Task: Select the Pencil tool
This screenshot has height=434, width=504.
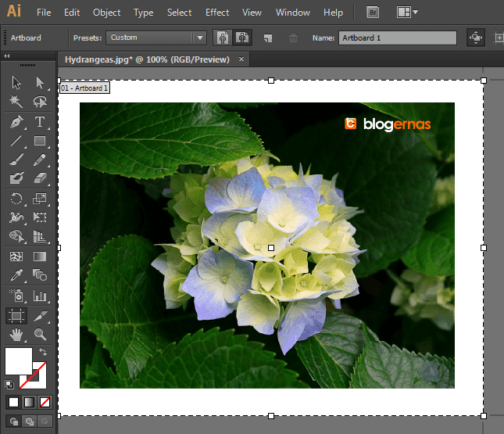Action: (40, 160)
